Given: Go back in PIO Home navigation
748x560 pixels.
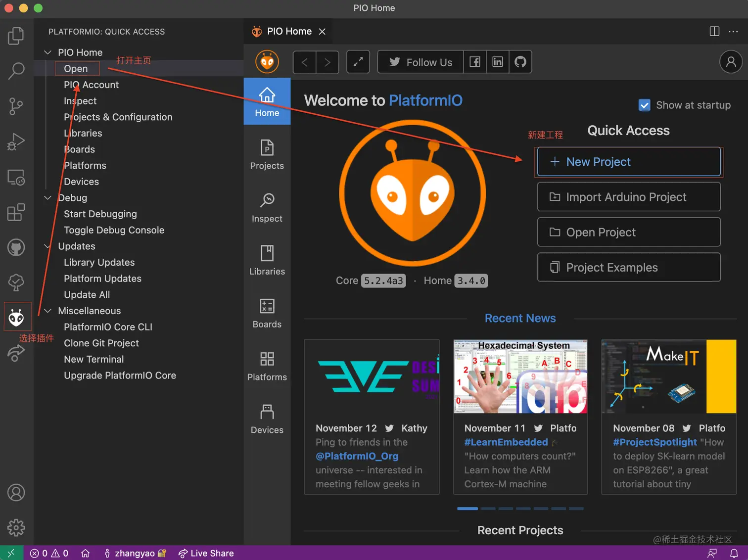Looking at the screenshot, I should tap(305, 62).
